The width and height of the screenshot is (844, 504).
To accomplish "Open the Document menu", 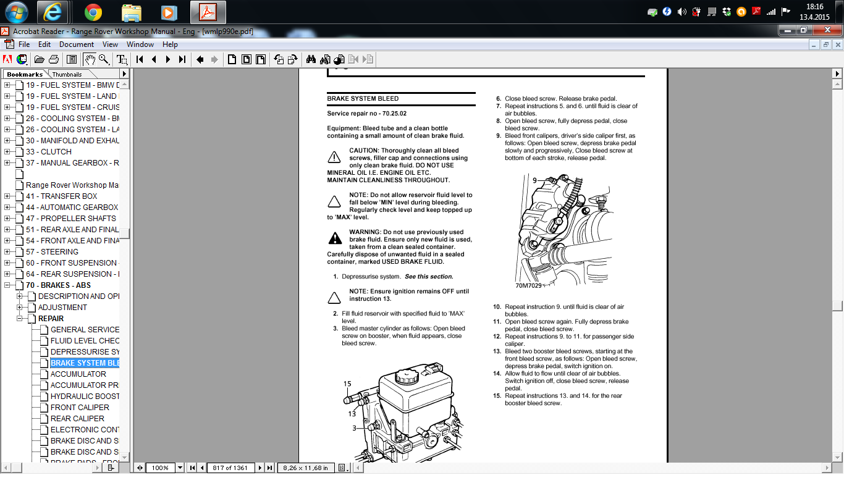I will pyautogui.click(x=77, y=44).
